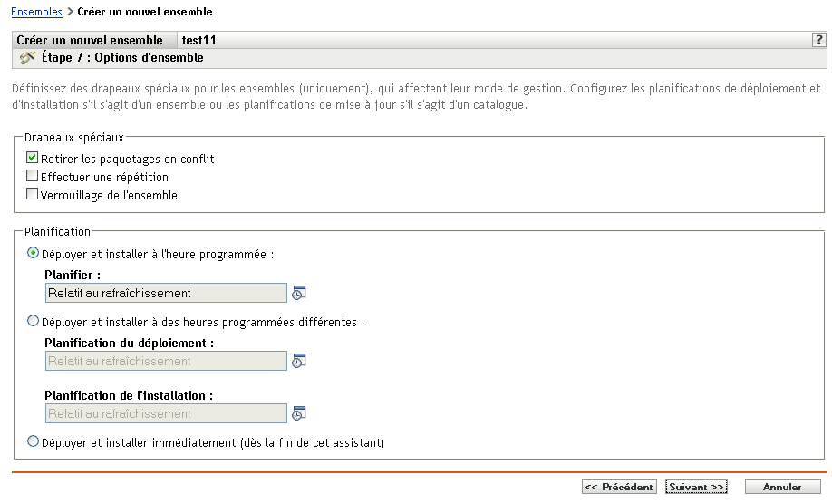Image resolution: width=832 pixels, height=504 pixels.
Task: Open the Ensembles breadcrumb link
Action: point(37,12)
